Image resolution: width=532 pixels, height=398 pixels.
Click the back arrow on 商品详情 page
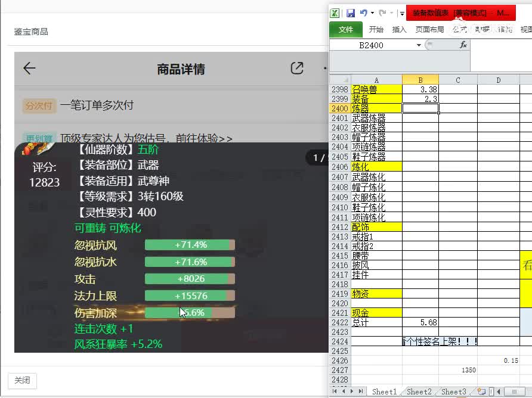coord(29,68)
